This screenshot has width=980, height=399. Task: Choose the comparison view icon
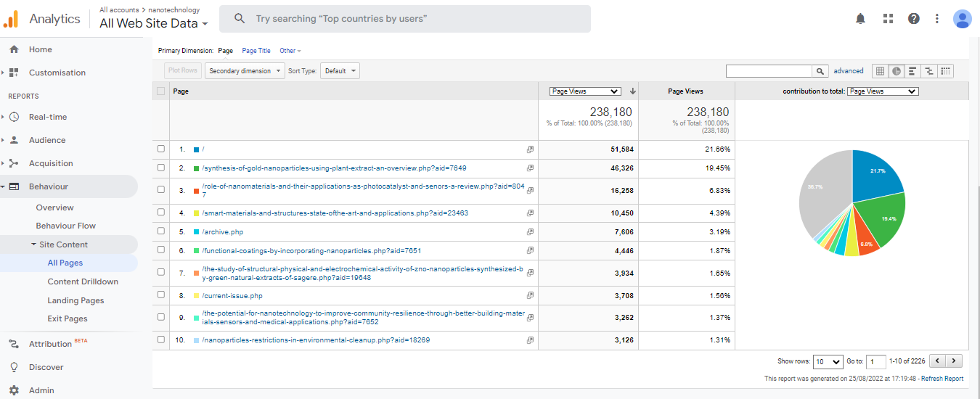[x=928, y=71]
